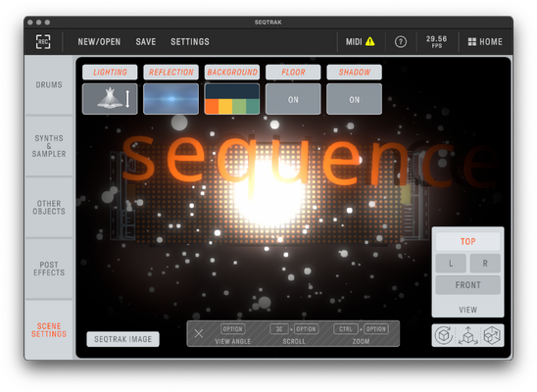Open the NEW/OPEN menu

click(99, 42)
